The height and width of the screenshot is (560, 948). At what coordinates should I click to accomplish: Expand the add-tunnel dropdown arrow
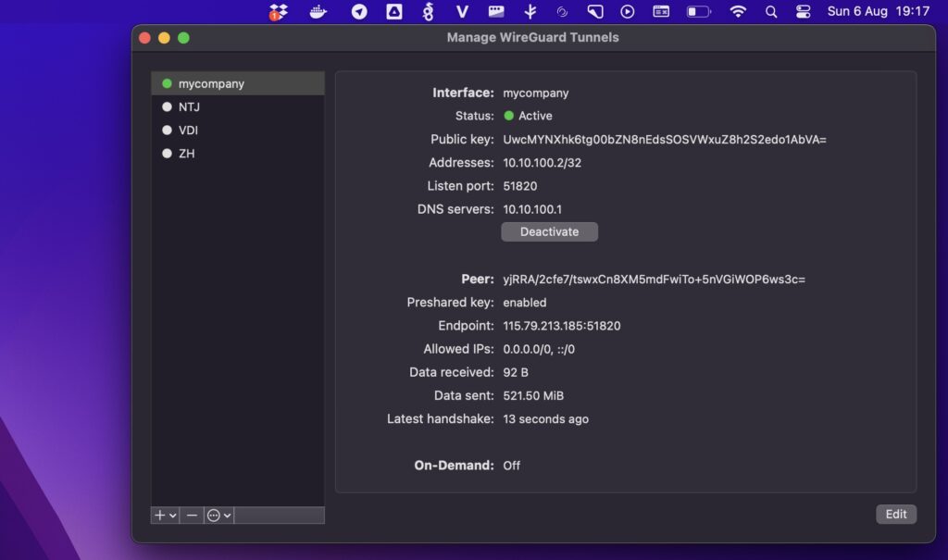coord(173,516)
